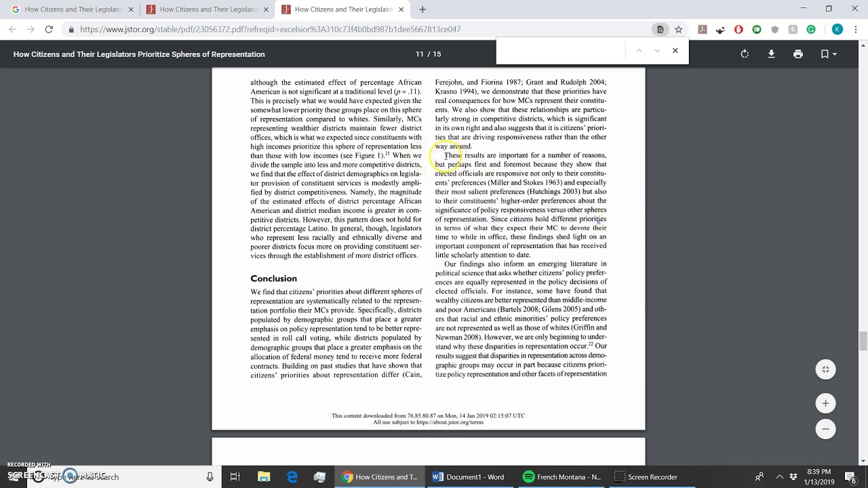This screenshot has width=868, height=488.
Task: Click the PDF title in toolbar
Action: (x=139, y=54)
